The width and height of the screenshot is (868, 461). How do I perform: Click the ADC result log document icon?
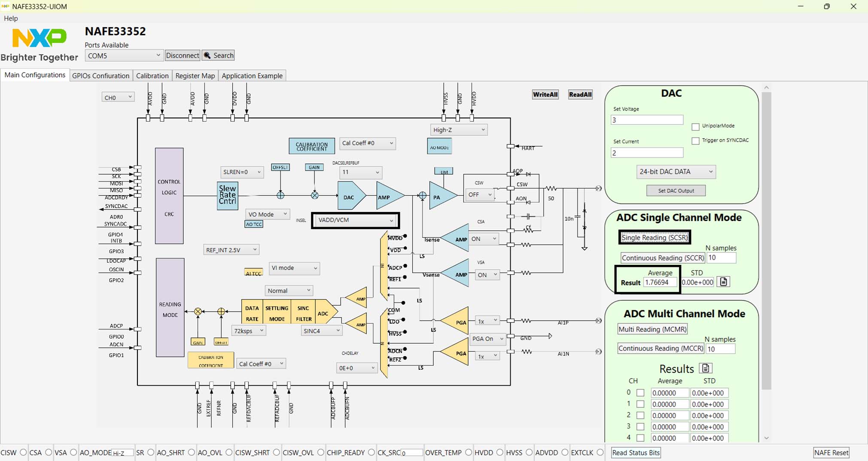click(x=724, y=282)
